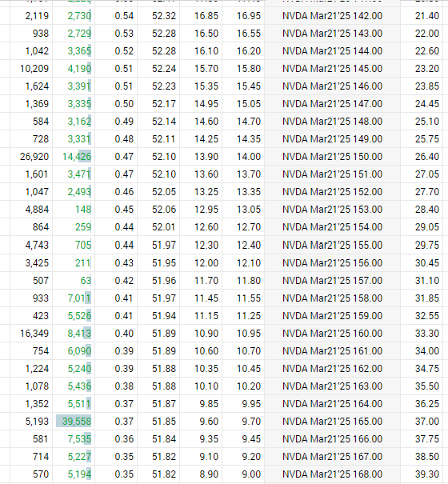This screenshot has height=484, width=448.
Task: Select the NVDA Mar21'25 146.00 contract cell
Action: coord(332,86)
